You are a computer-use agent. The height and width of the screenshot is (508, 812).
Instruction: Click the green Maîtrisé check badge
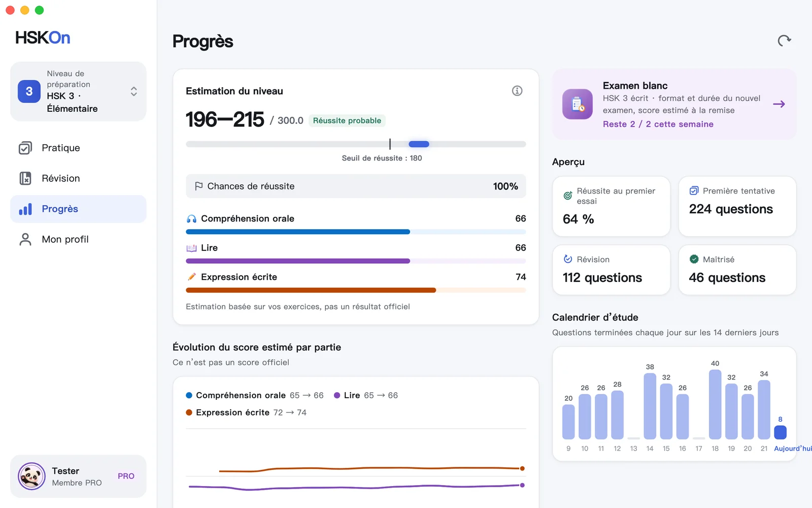point(694,259)
